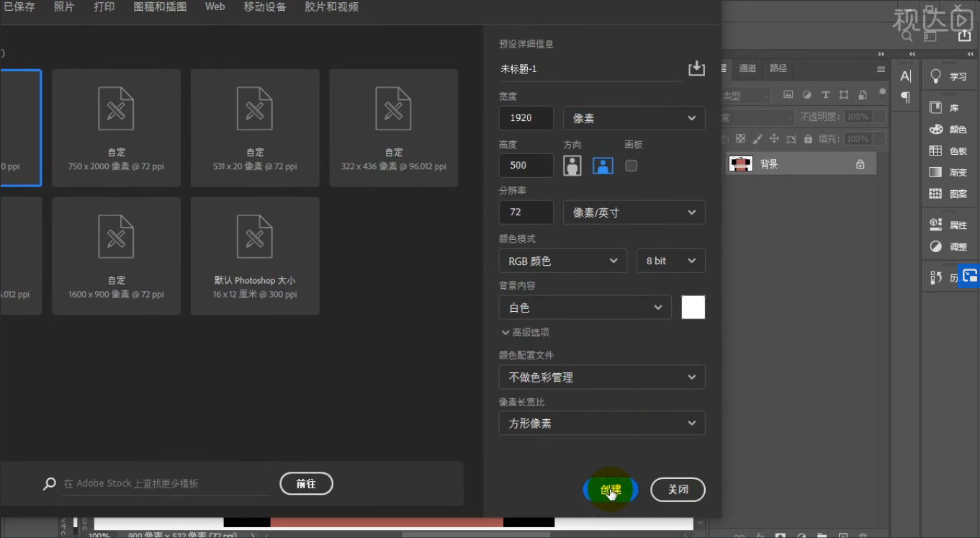The height and width of the screenshot is (538, 980).
Task: Select portrait orientation icon
Action: tap(572, 166)
